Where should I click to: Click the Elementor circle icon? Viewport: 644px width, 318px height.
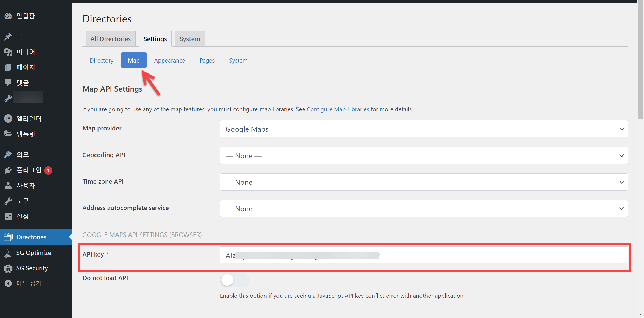[8, 118]
